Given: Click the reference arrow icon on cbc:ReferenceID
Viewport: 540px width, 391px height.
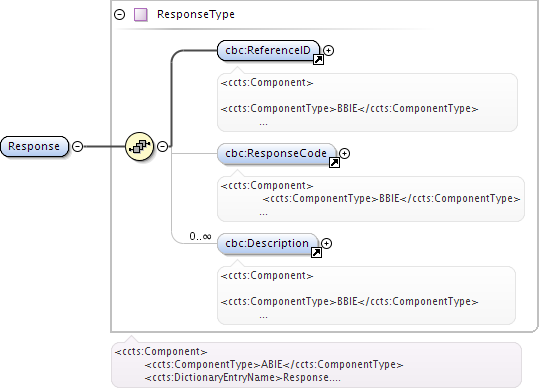Looking at the screenshot, I should [318, 60].
